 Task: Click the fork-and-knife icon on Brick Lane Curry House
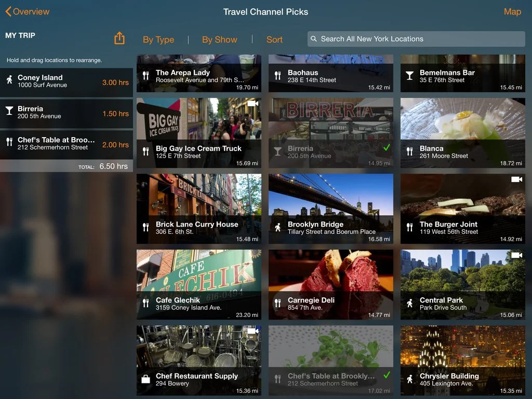coord(146,228)
